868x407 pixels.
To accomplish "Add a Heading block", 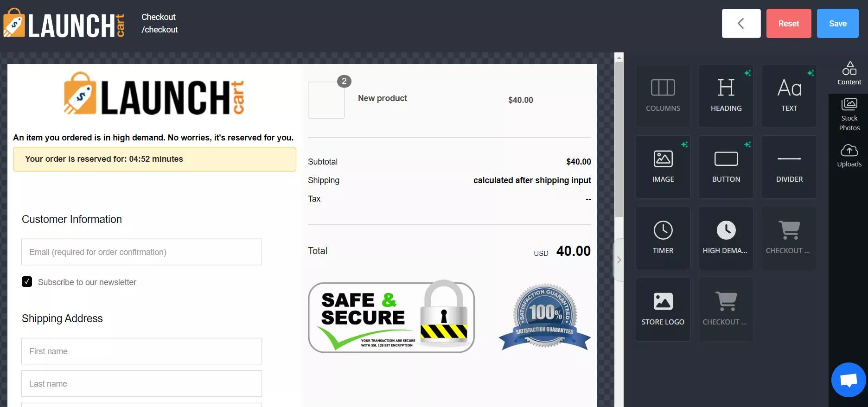I will pyautogui.click(x=726, y=95).
